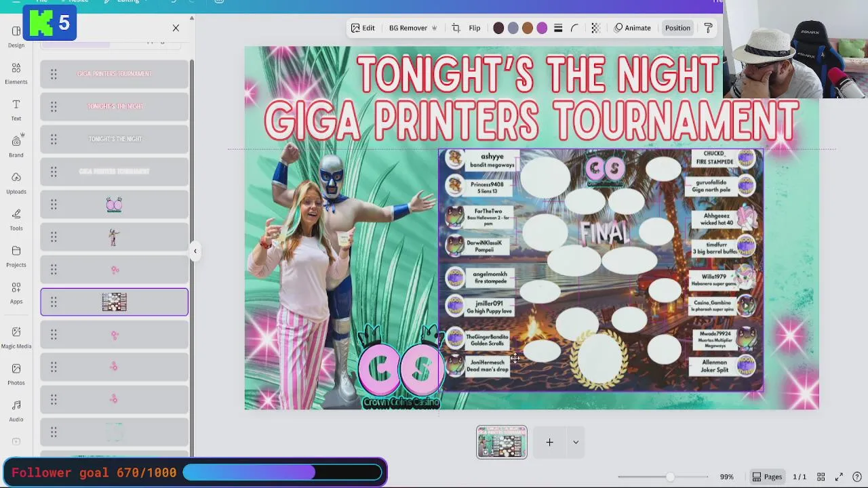868x488 pixels.
Task: Click the Edit image button
Action: coord(363,28)
